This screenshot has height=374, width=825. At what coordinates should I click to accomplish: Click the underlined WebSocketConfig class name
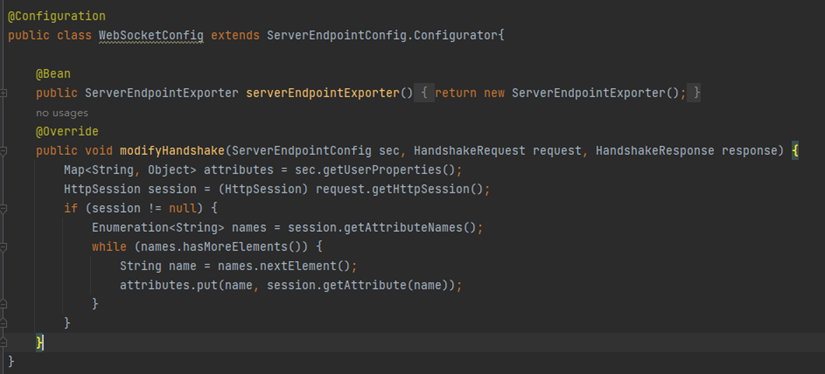151,35
